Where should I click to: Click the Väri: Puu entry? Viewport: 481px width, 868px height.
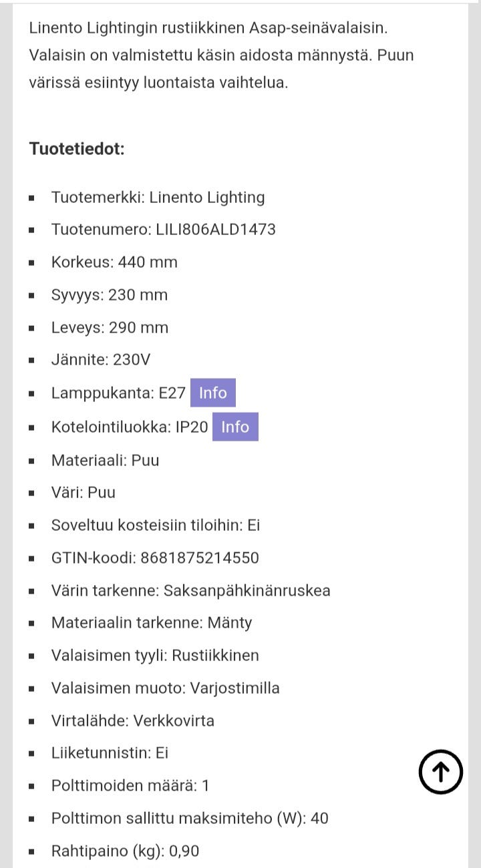(x=83, y=493)
